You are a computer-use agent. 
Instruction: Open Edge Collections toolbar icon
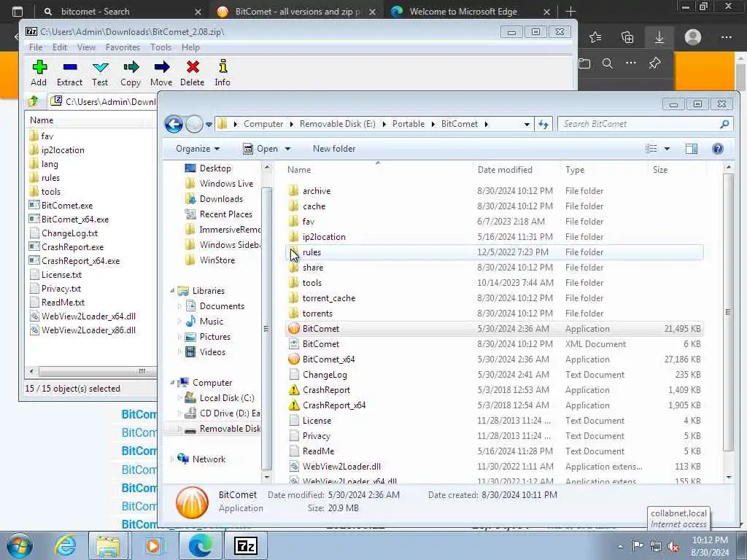tap(627, 37)
